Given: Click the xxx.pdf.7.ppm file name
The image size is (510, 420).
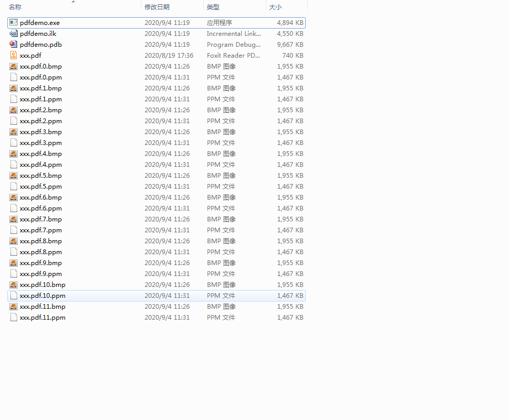Looking at the screenshot, I should coord(41,230).
